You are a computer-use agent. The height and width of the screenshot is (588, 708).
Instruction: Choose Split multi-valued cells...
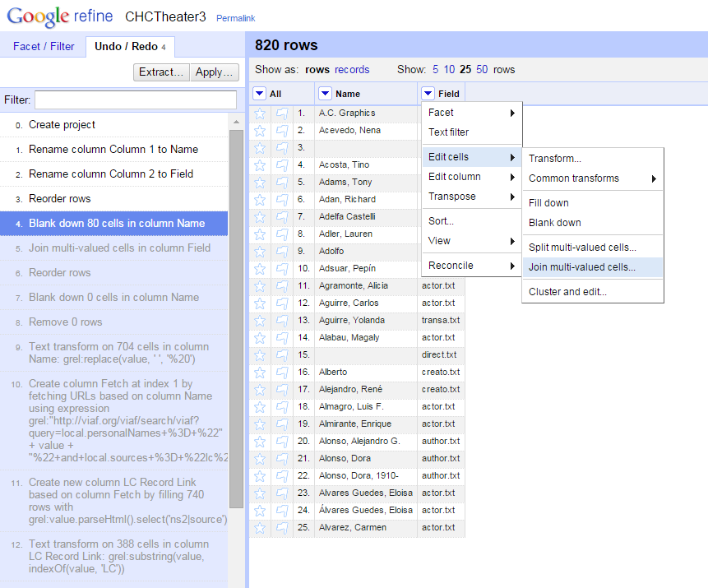[x=592, y=248]
